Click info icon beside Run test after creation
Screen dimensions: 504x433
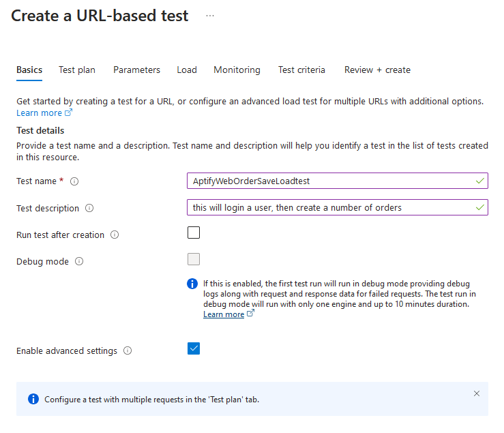[x=115, y=235]
